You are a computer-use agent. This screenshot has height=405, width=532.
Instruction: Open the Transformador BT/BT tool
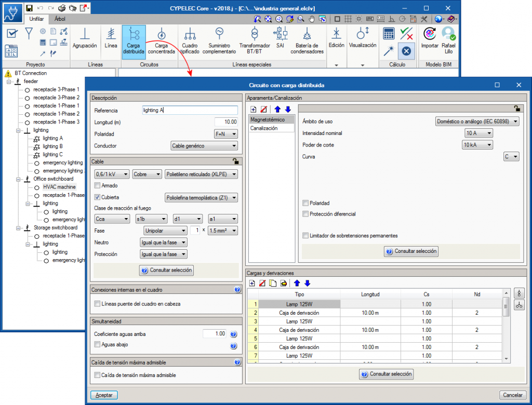tap(254, 42)
